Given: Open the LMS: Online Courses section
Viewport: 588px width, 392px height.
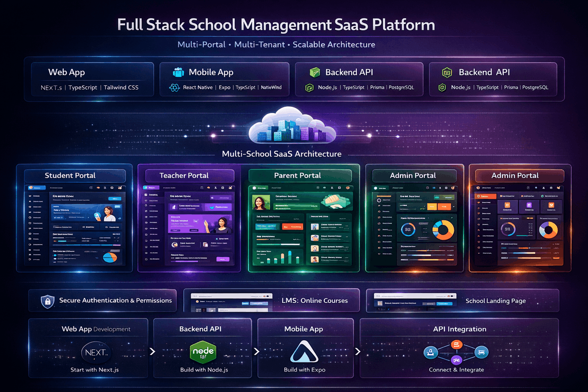Looking at the screenshot, I should coord(315,300).
